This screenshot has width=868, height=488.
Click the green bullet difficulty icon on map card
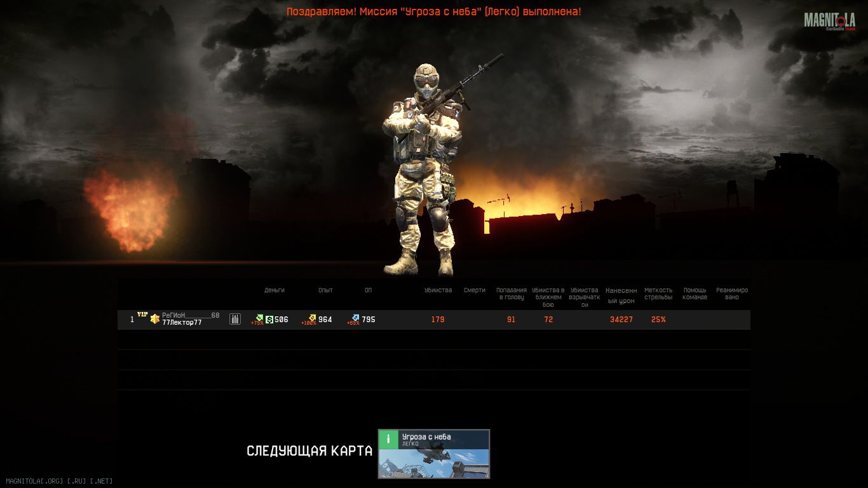388,440
